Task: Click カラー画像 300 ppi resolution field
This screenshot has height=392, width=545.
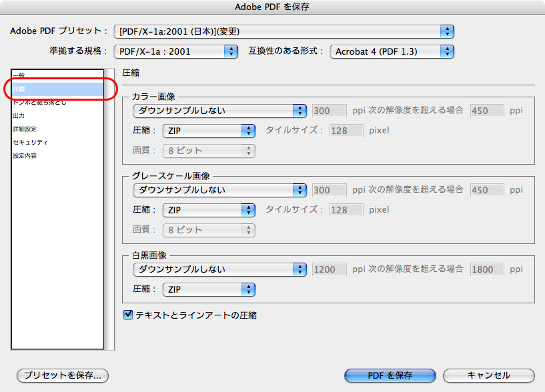Action: (329, 111)
